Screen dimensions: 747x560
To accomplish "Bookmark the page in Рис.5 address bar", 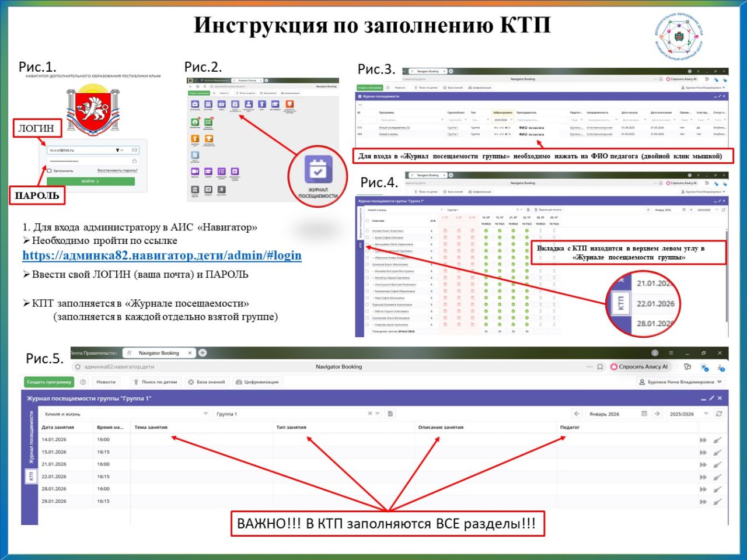I will pos(600,367).
